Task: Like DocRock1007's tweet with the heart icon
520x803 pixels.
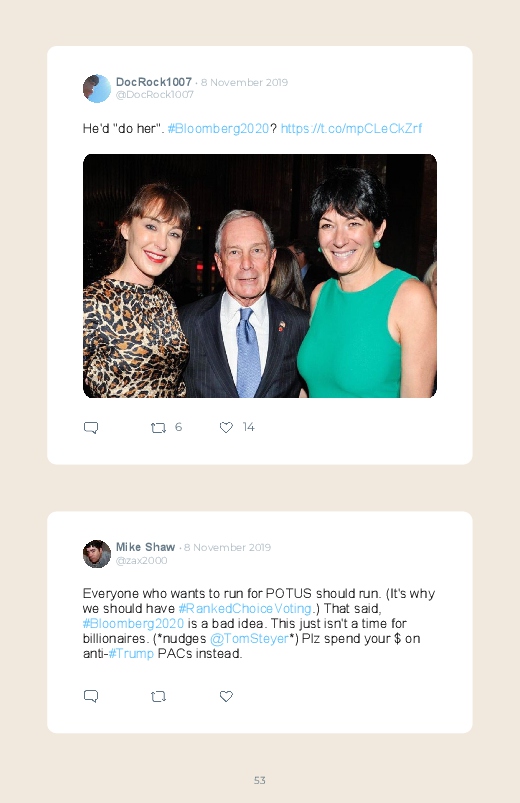Action: click(x=226, y=427)
